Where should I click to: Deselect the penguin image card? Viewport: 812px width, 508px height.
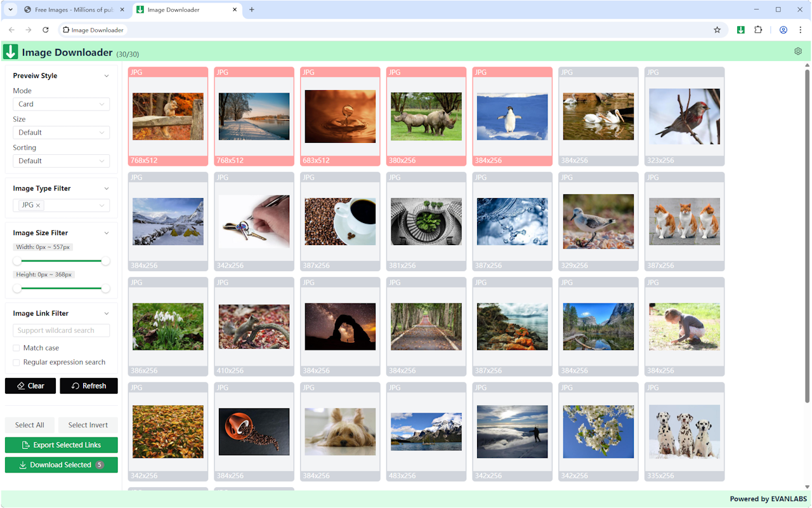[513, 117]
